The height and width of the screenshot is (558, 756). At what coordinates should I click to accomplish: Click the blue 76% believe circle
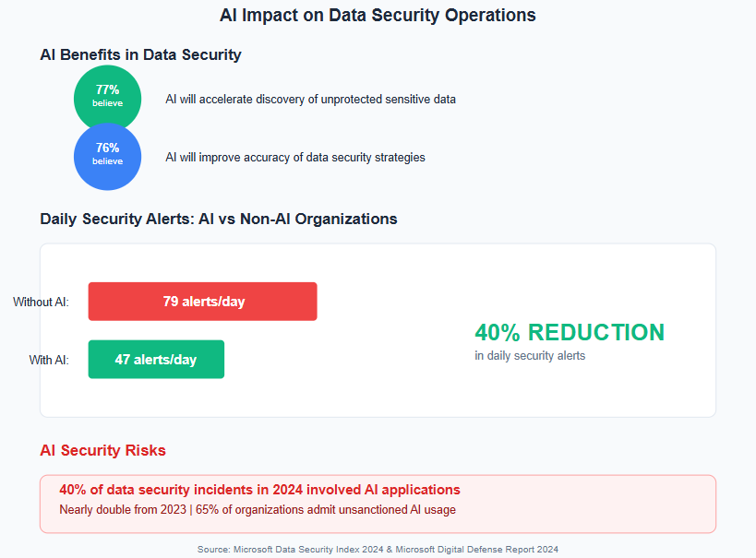107,157
